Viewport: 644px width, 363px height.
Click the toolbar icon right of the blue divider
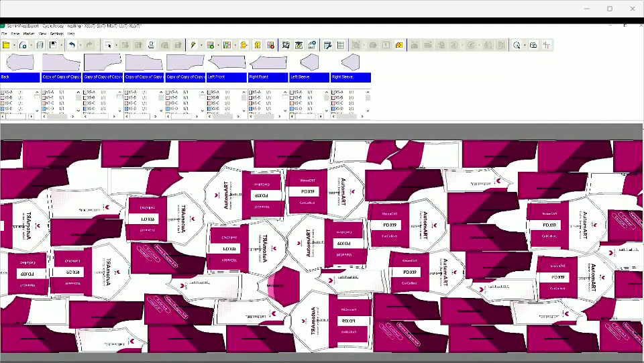point(286,45)
